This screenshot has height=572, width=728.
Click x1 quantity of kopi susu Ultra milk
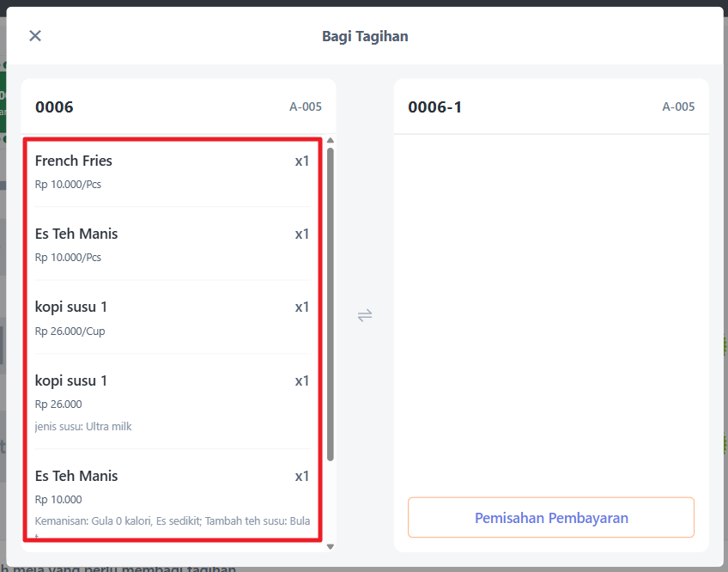[302, 380]
